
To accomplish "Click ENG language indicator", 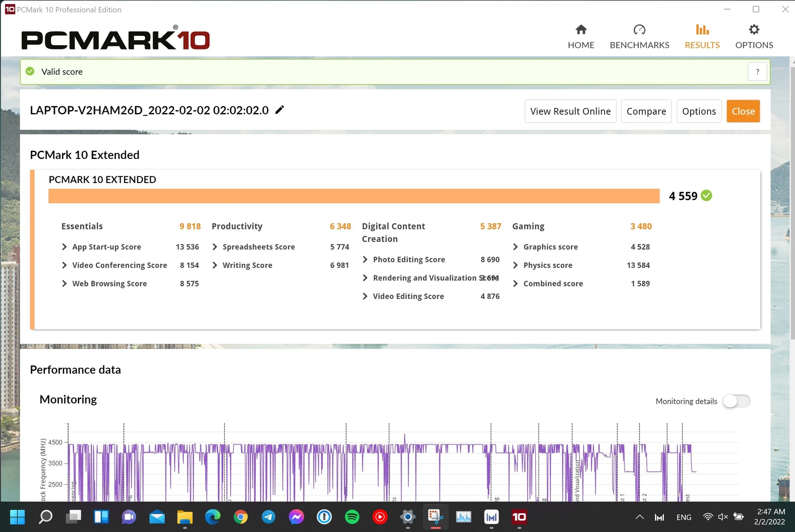I will pos(684,517).
